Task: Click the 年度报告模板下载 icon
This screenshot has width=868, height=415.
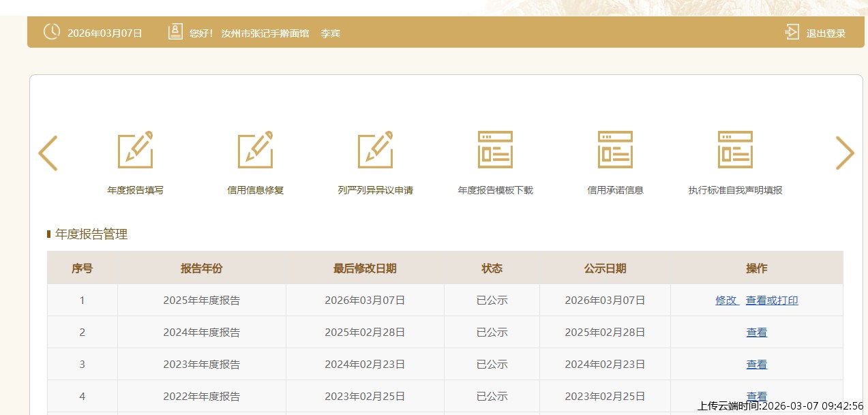Action: click(x=495, y=150)
